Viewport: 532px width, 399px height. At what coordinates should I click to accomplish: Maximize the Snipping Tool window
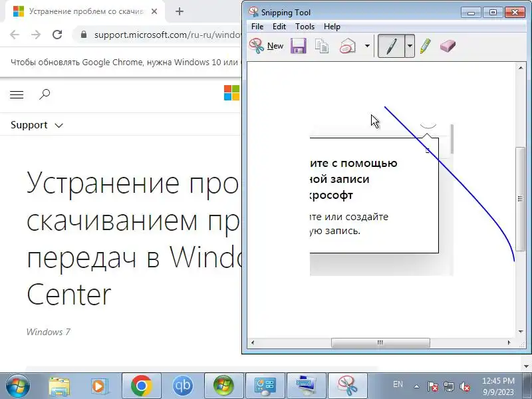[493, 13]
